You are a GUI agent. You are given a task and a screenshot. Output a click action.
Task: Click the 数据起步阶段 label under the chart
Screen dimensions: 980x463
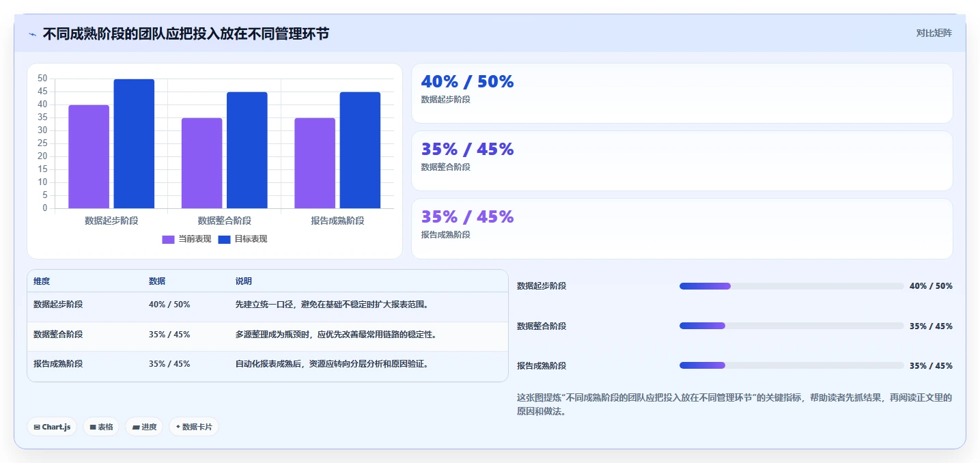pos(111,221)
